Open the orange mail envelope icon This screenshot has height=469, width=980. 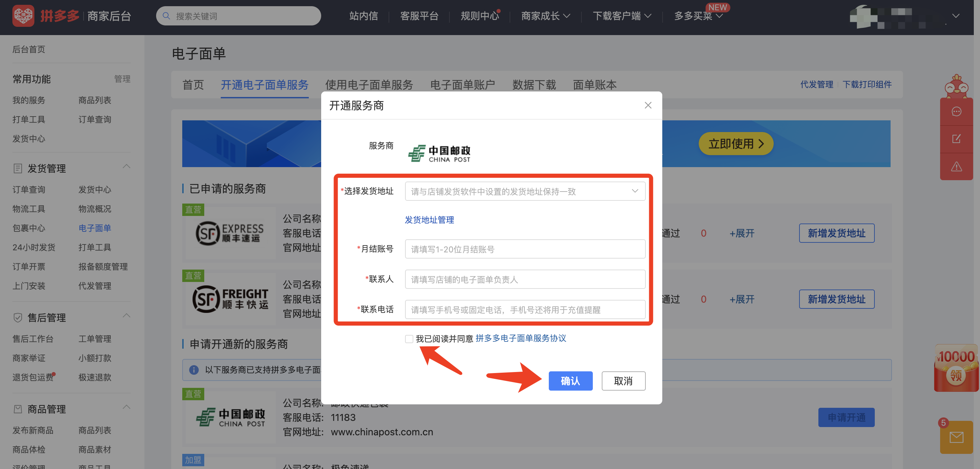[x=956, y=437]
